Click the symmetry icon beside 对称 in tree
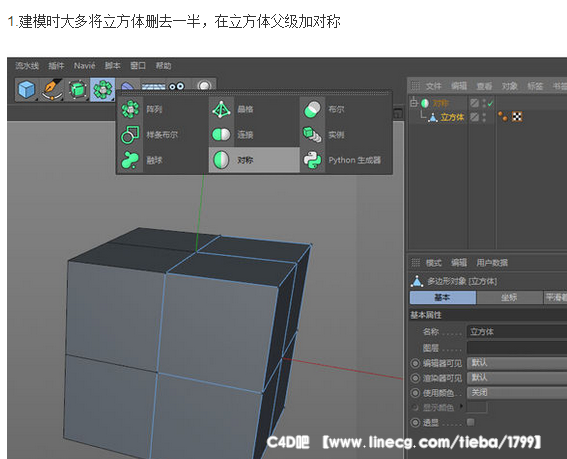This screenshot has height=459, width=567. point(425,103)
